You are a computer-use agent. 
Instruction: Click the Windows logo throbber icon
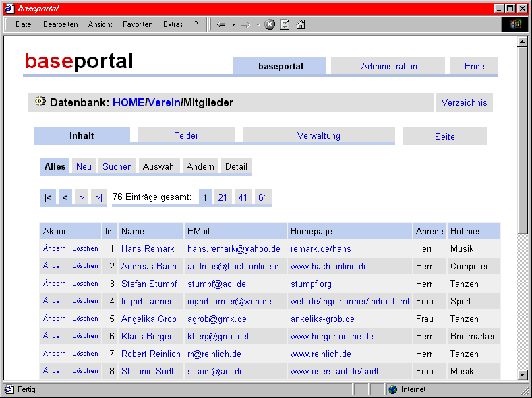click(515, 24)
